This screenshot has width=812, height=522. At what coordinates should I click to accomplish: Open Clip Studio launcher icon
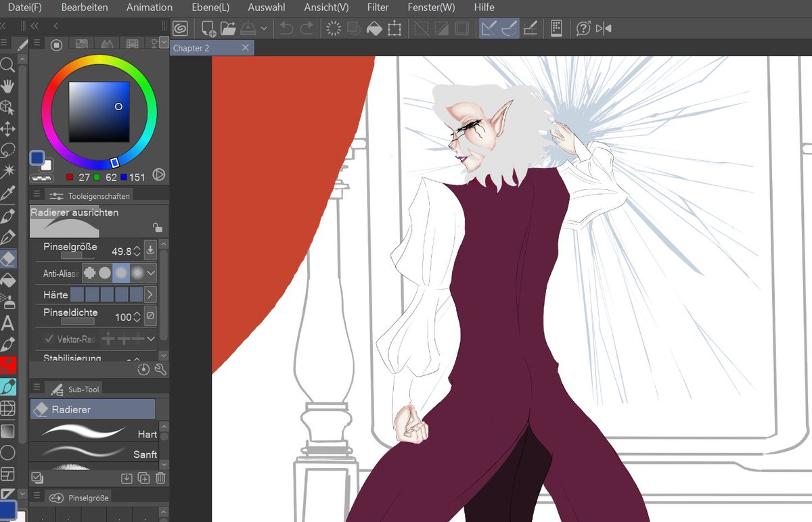pos(180,28)
